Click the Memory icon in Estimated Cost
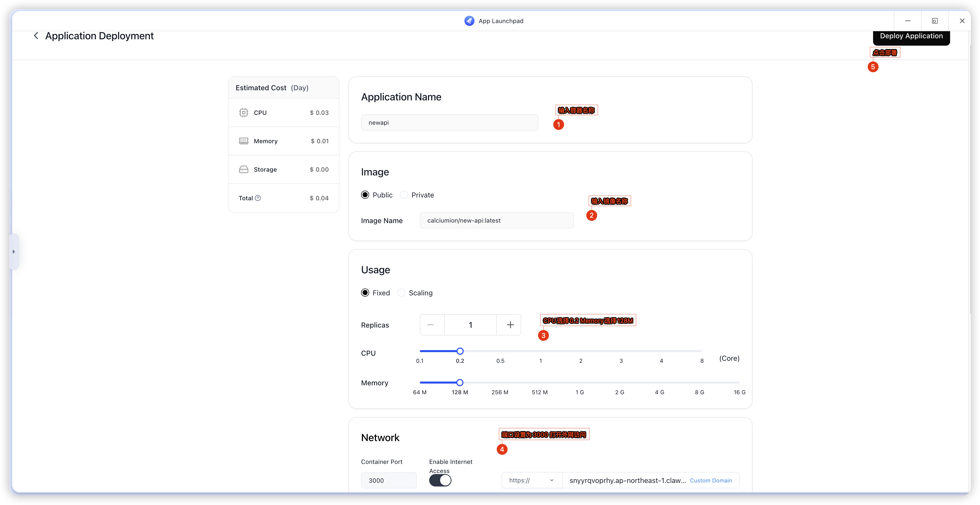The height and width of the screenshot is (505, 980). tap(243, 141)
